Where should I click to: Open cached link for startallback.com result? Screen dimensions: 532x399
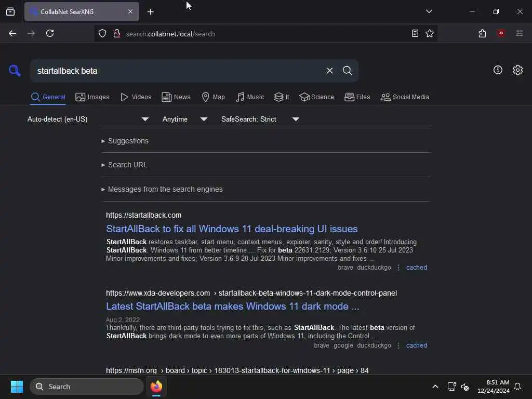click(x=417, y=268)
